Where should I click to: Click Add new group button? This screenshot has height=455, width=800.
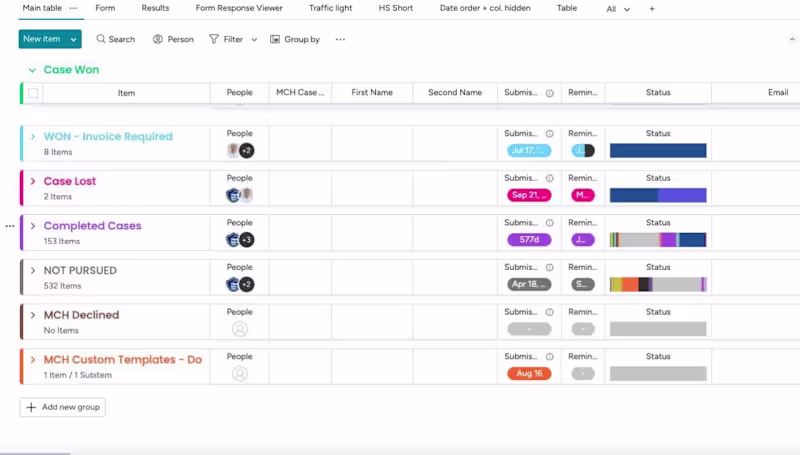click(63, 407)
